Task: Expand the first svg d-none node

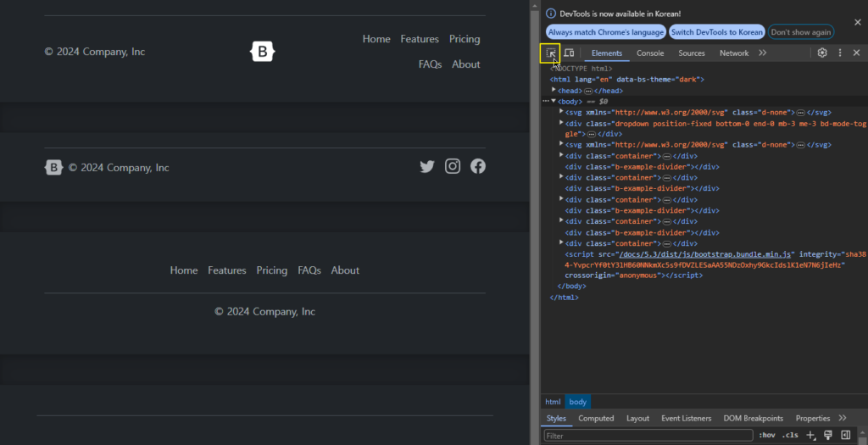Action: pos(561,112)
